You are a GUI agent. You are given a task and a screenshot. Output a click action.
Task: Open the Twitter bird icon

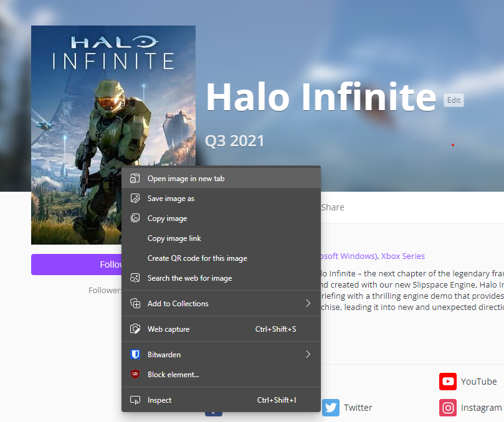pyautogui.click(x=330, y=408)
